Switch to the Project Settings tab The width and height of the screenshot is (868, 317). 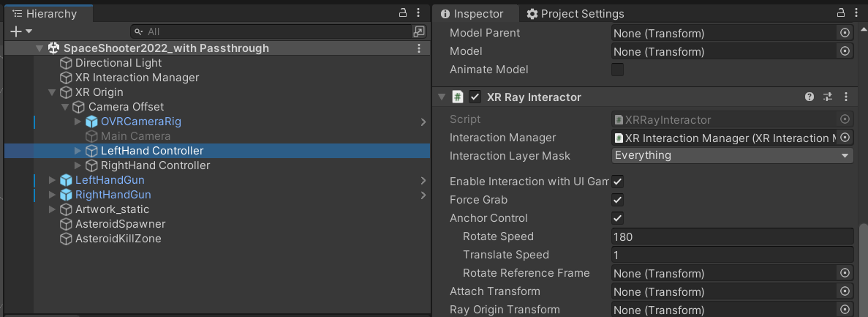tap(575, 14)
